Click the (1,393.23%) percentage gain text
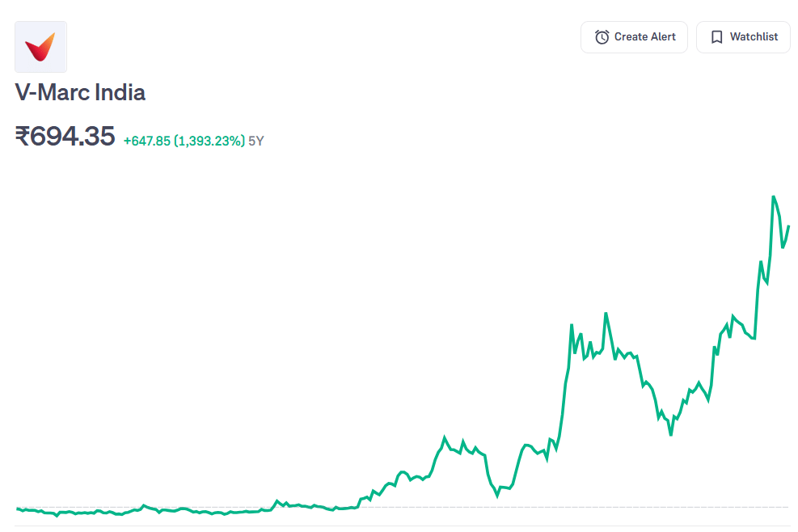 (x=209, y=141)
